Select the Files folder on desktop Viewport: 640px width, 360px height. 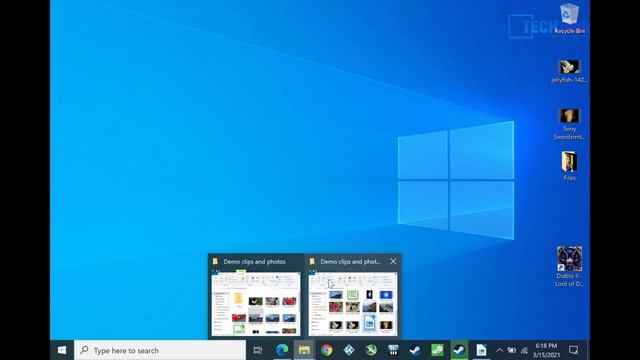point(569,166)
